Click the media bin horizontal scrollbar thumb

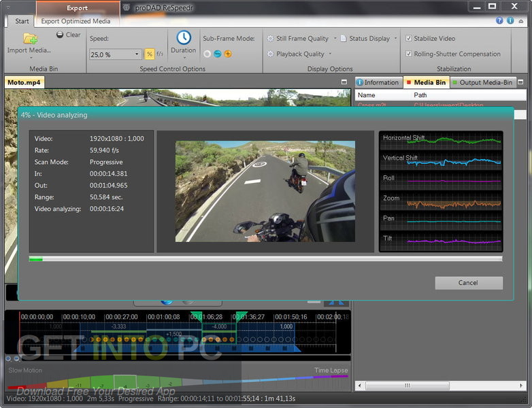(x=407, y=386)
